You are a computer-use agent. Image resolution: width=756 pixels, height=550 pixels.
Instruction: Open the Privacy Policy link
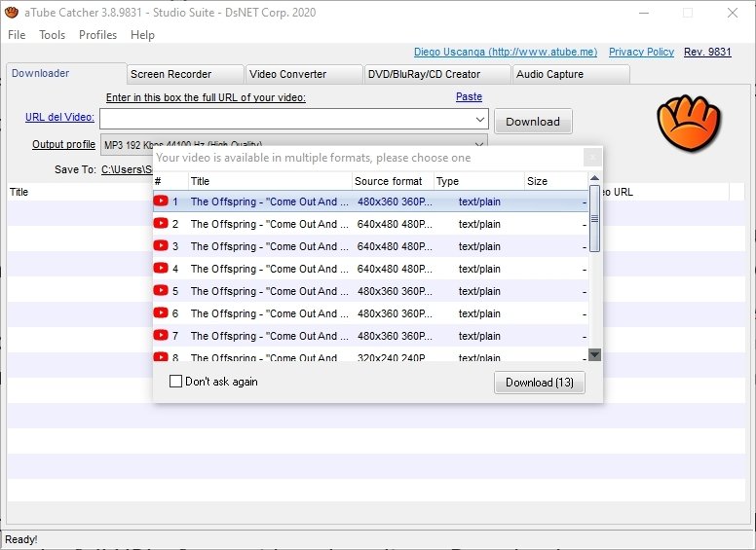(641, 52)
